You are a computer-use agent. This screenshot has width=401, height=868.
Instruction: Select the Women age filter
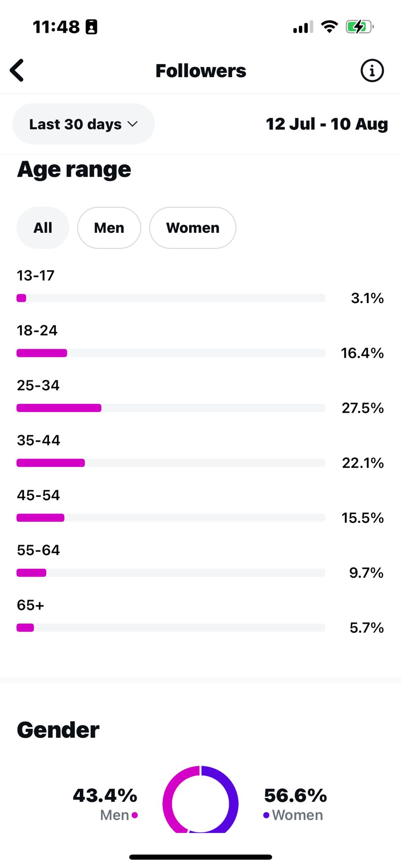click(193, 228)
